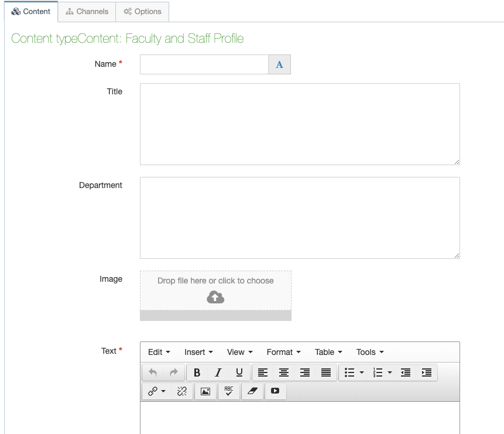
Task: Toggle italic text formatting
Action: (218, 373)
